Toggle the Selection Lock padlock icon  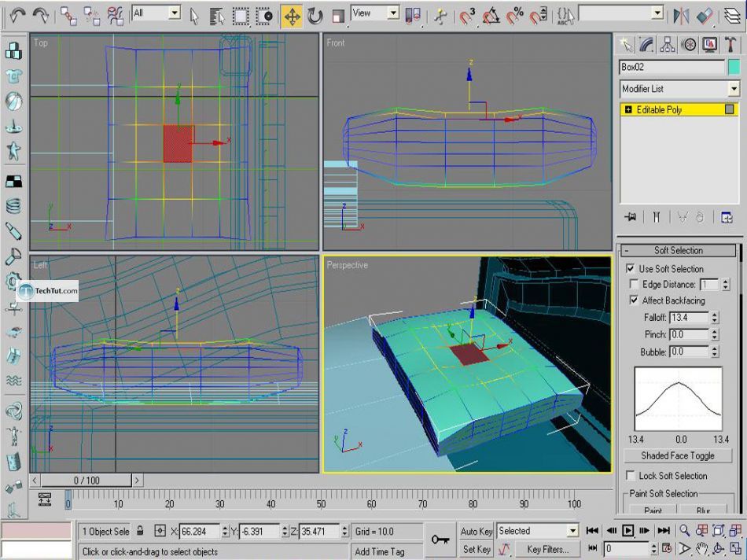tap(140, 530)
